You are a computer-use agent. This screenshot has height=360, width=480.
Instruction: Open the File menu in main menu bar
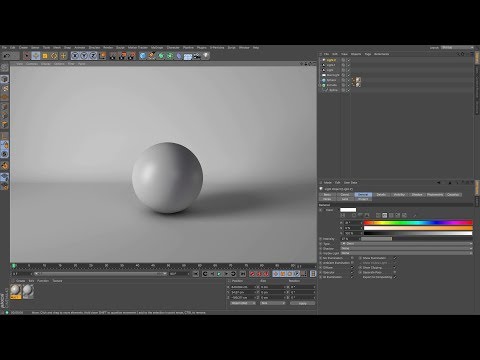4,48
